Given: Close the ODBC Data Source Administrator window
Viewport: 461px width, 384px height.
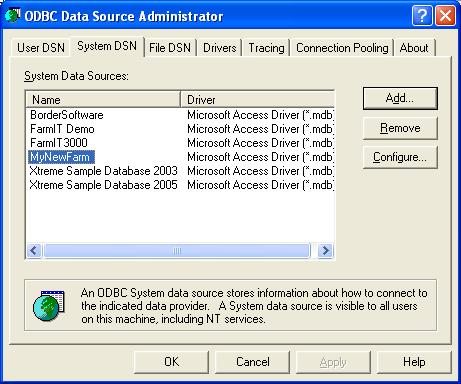Looking at the screenshot, I should [x=445, y=16].
